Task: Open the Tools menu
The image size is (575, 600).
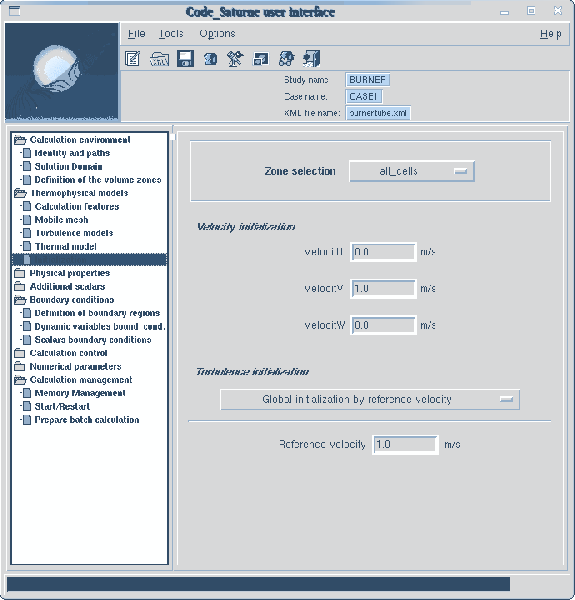Action: pyautogui.click(x=171, y=34)
